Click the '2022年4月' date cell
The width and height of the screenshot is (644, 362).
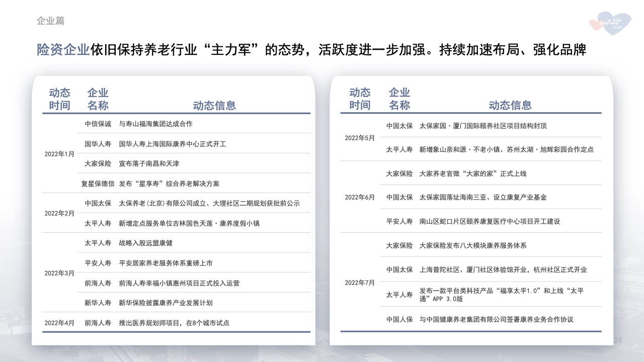59,323
